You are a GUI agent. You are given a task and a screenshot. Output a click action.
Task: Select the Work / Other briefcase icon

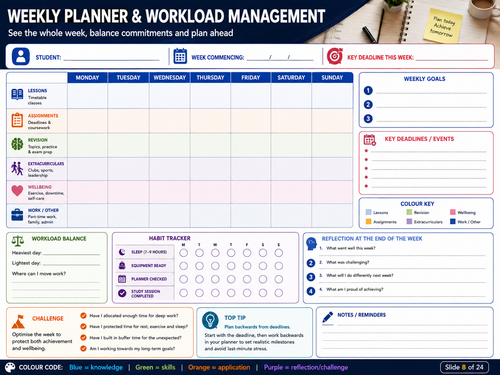point(17,215)
